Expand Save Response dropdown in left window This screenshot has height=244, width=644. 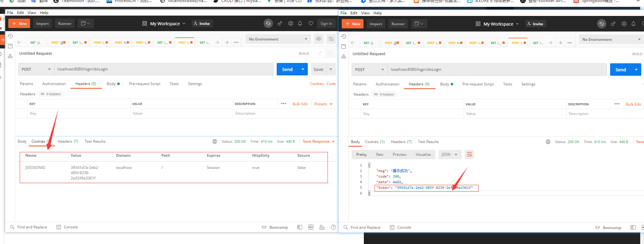coord(333,142)
